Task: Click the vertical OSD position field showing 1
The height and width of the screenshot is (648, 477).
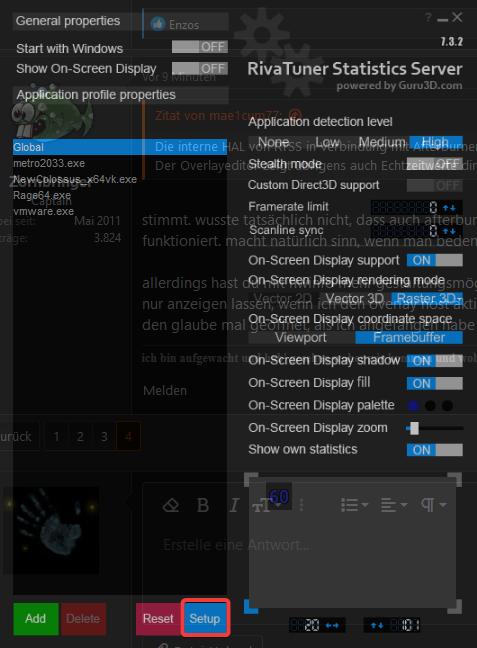Action: (x=404, y=625)
